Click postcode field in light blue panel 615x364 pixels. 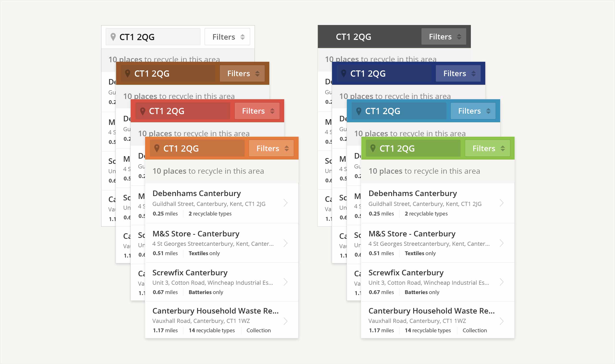[x=399, y=111]
